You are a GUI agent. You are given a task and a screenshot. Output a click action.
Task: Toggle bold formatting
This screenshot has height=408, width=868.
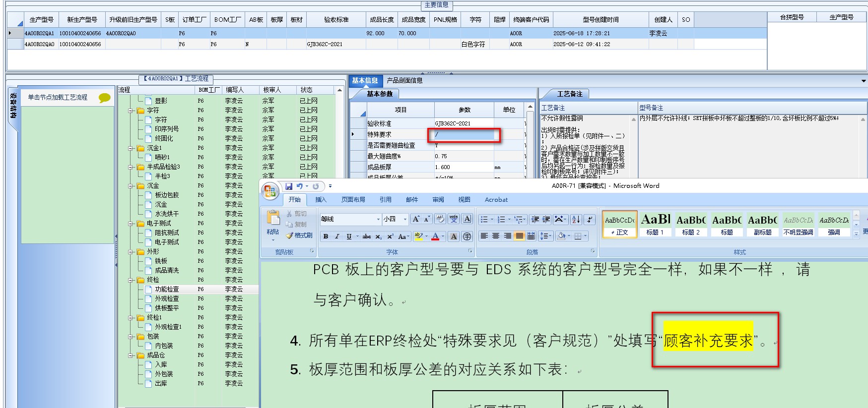click(326, 236)
